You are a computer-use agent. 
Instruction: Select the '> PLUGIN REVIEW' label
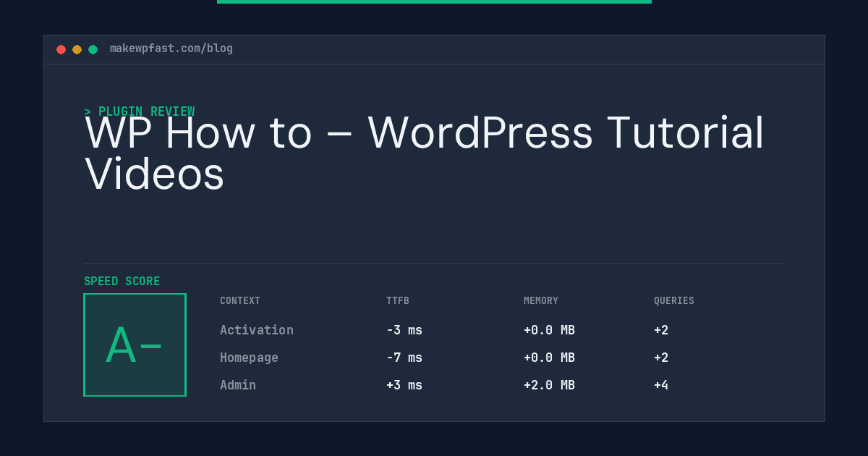pos(140,111)
